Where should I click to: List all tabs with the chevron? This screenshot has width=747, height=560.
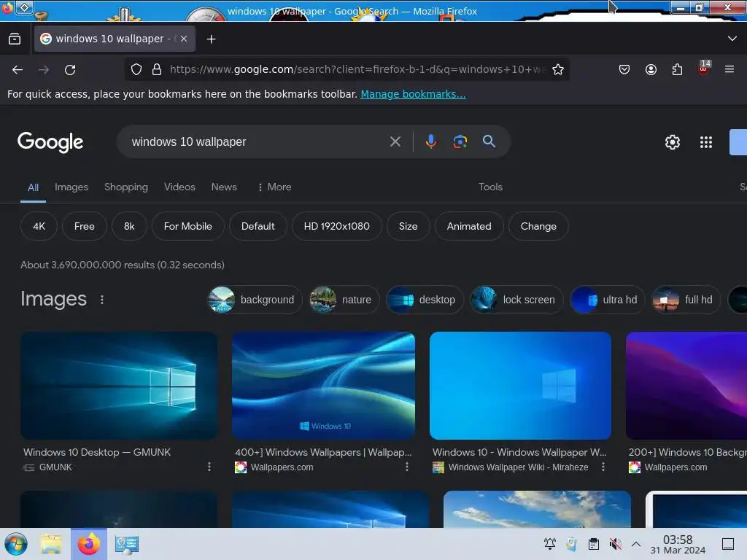coord(732,39)
